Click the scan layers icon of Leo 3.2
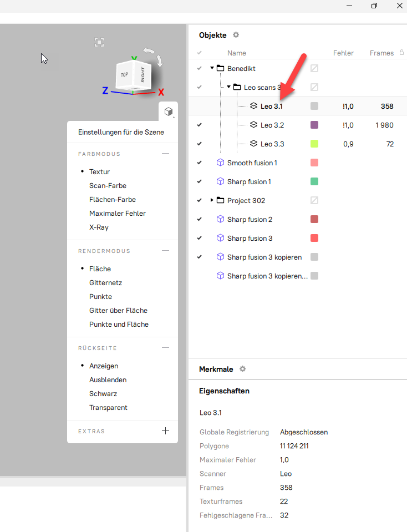Image resolution: width=407 pixels, height=532 pixels. (x=254, y=125)
